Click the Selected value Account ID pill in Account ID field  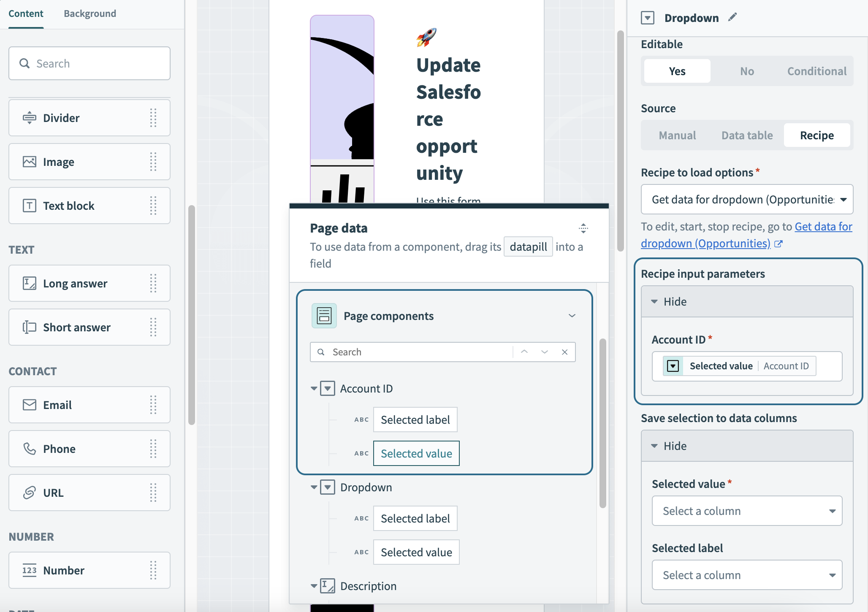tap(739, 366)
